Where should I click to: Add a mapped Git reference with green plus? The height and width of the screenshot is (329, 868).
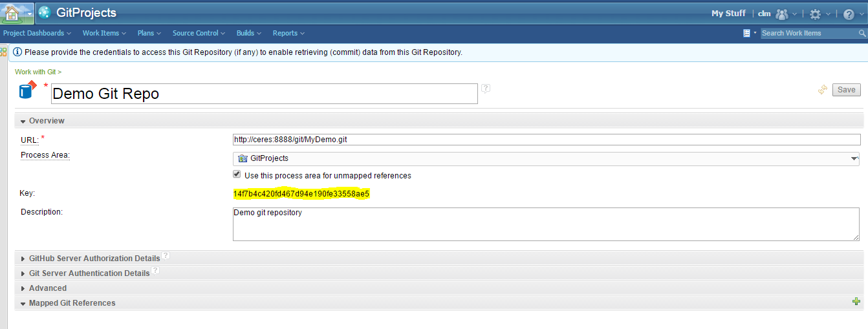(x=856, y=302)
